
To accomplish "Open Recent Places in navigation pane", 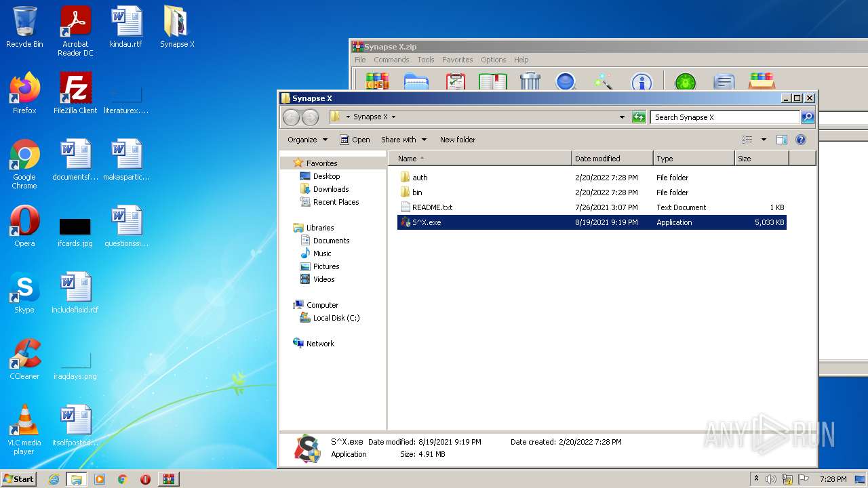I will [x=336, y=202].
